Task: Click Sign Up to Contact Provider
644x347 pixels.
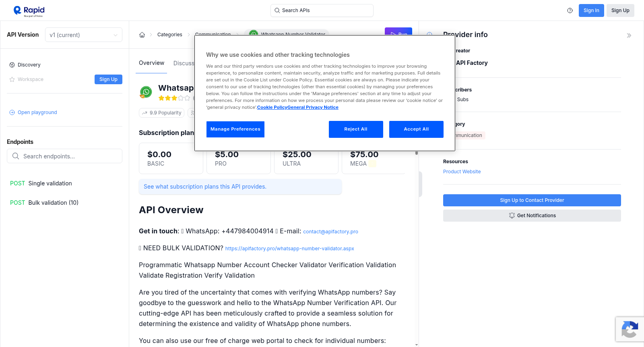Action: click(x=532, y=200)
